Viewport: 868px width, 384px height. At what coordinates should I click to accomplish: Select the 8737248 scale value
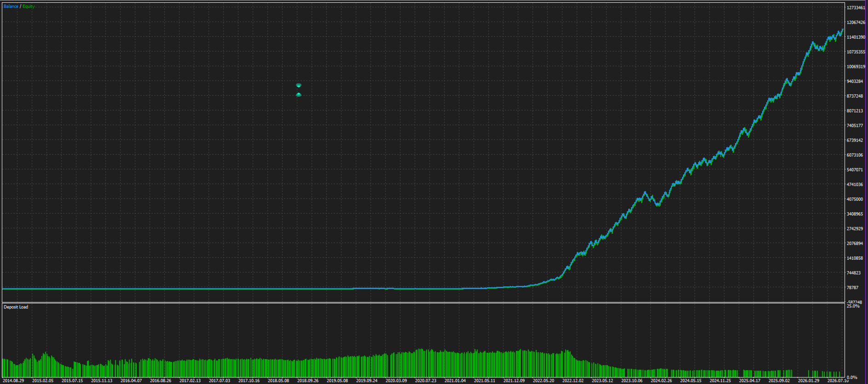pos(855,96)
